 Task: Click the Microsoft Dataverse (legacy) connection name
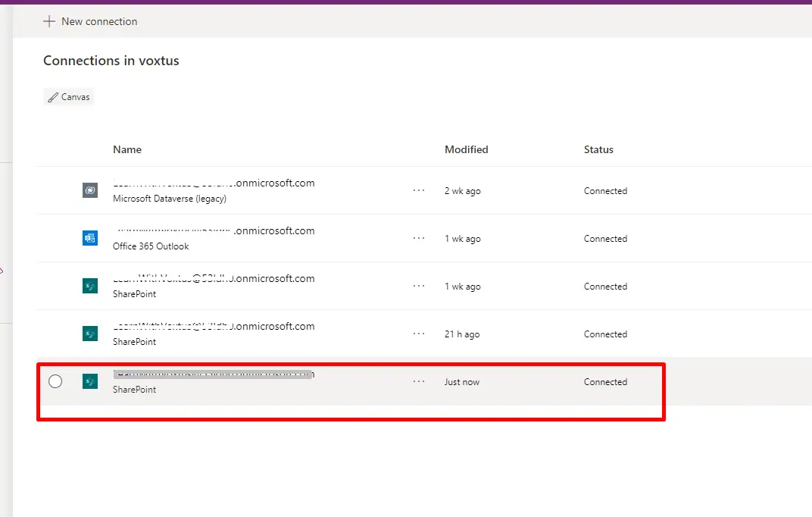214,183
